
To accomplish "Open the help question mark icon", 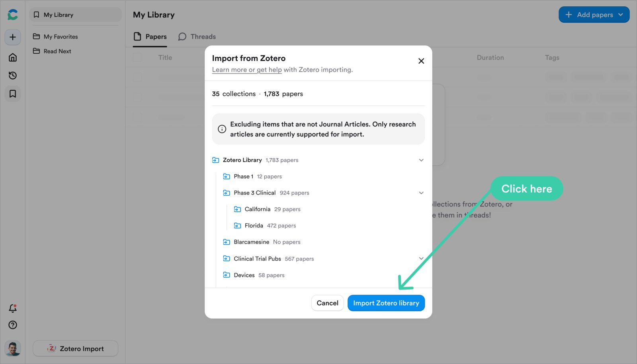I will tap(13, 325).
